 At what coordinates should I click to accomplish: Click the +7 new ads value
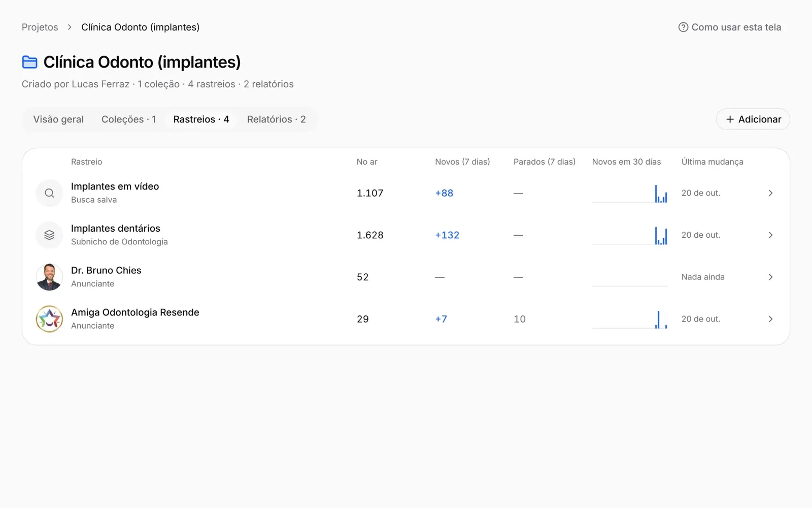point(441,319)
